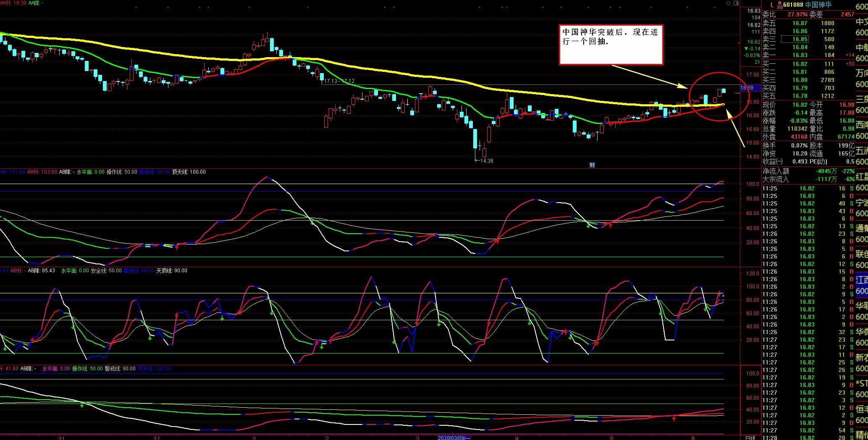The image size is (868, 440).
Task: Click the 最高 price 17.00
Action: pyautogui.click(x=847, y=113)
